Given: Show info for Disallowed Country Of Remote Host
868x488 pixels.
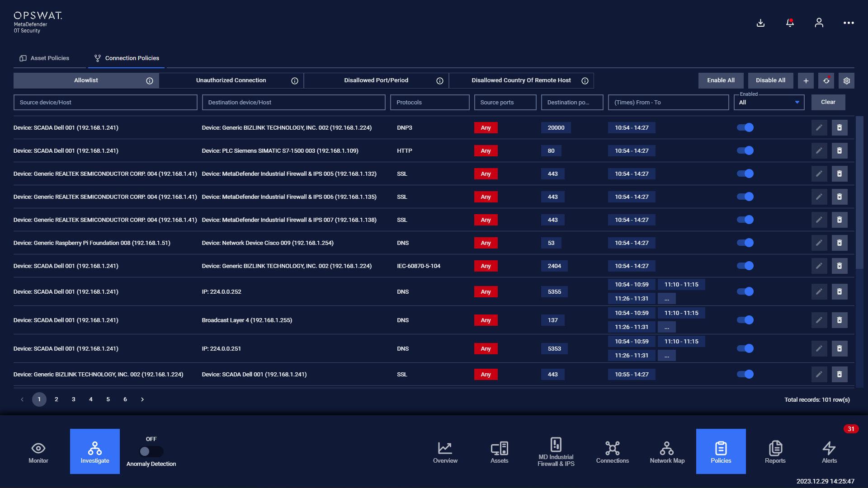Looking at the screenshot, I should point(585,81).
